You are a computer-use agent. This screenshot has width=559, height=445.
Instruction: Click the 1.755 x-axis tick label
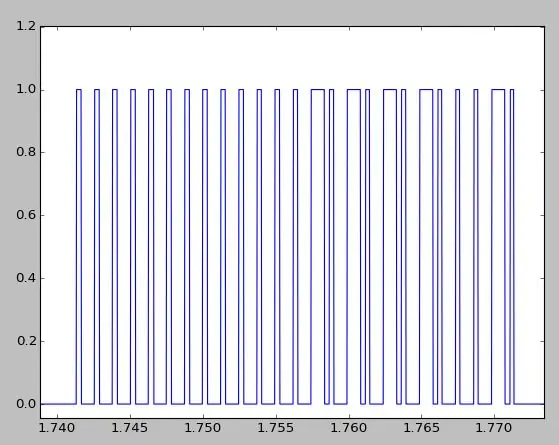tap(276, 428)
